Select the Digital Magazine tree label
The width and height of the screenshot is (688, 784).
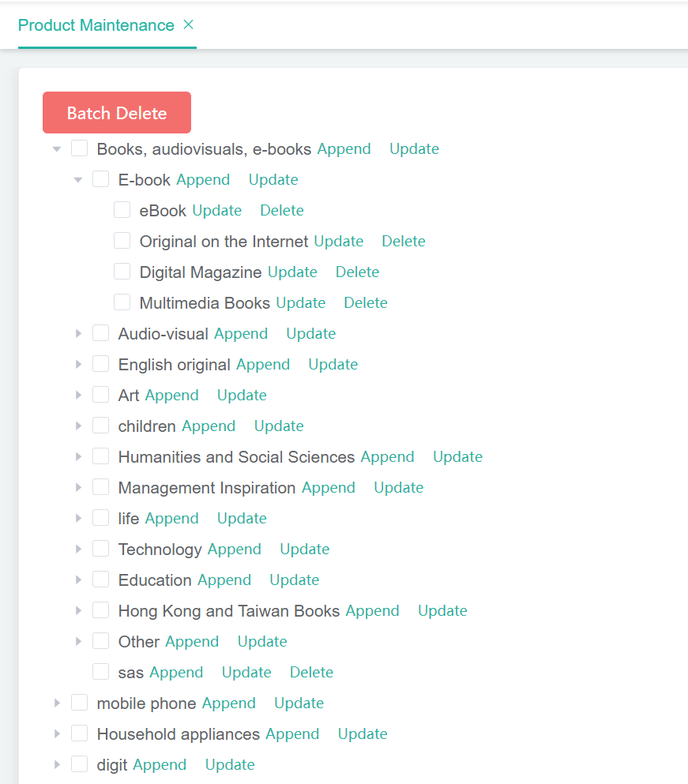(x=201, y=272)
